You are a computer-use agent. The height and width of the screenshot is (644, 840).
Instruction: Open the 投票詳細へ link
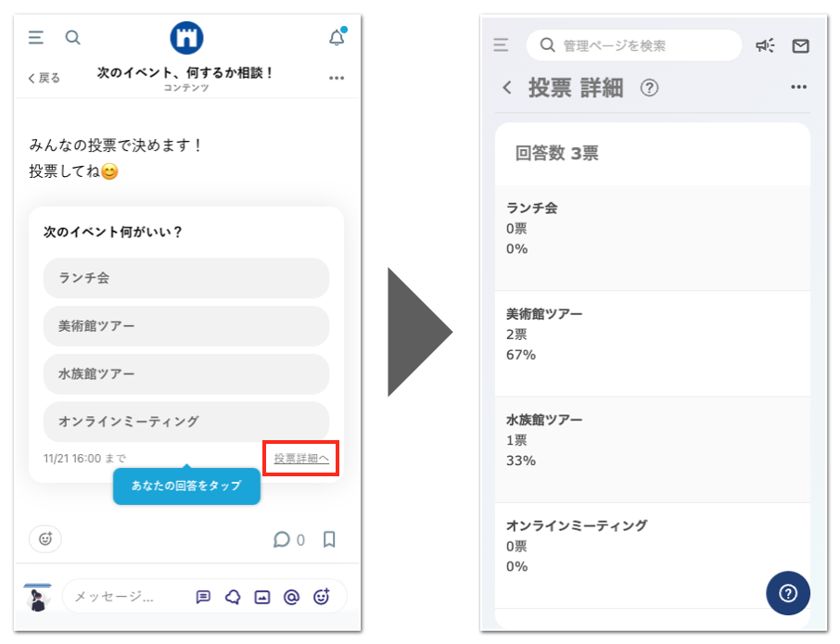click(300, 457)
